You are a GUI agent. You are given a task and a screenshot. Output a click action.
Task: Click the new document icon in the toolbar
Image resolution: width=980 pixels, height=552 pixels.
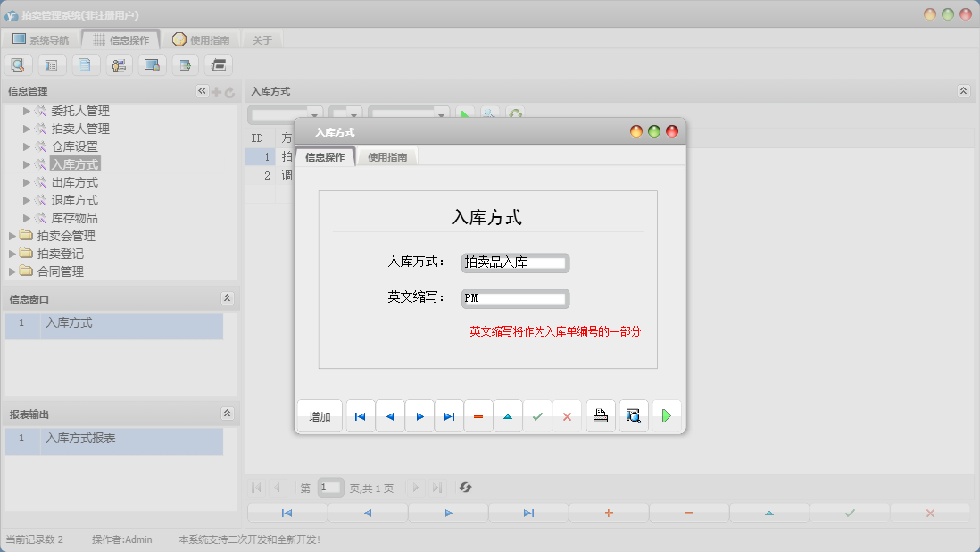point(85,64)
